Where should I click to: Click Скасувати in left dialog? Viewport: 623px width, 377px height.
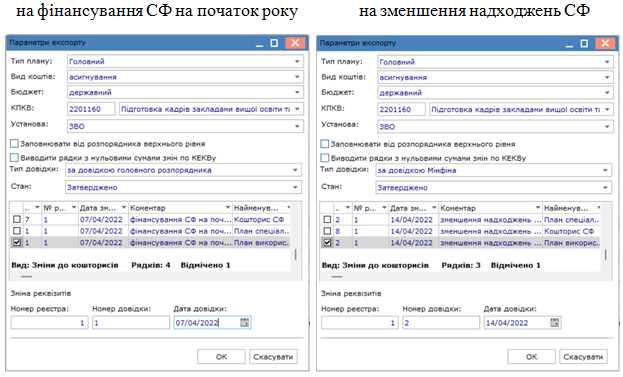click(273, 357)
